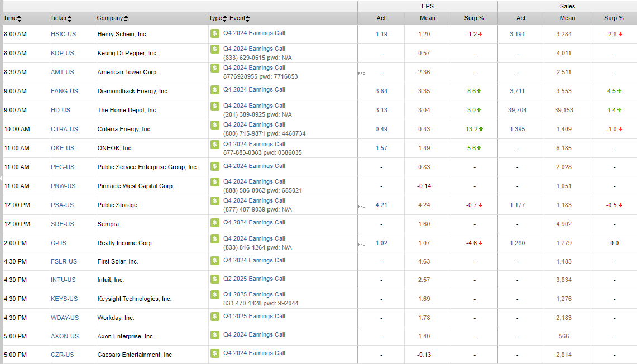Click the earnings icon for Axon Enterprise row
The image size is (637, 364).
(x=215, y=335)
